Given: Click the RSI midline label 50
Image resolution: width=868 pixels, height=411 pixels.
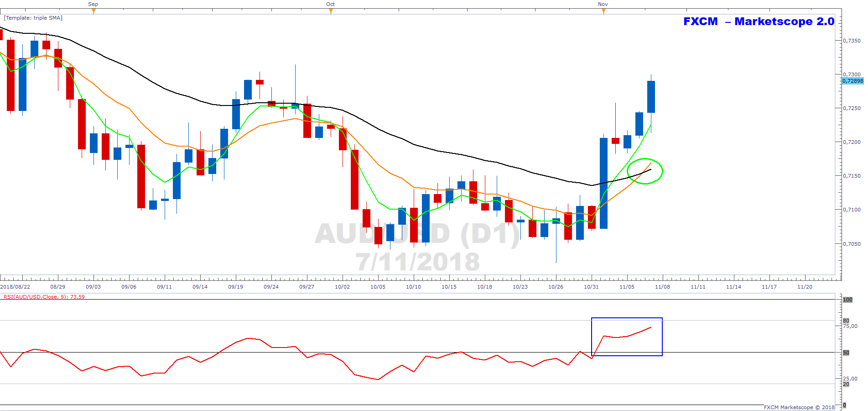Looking at the screenshot, I should tap(846, 353).
